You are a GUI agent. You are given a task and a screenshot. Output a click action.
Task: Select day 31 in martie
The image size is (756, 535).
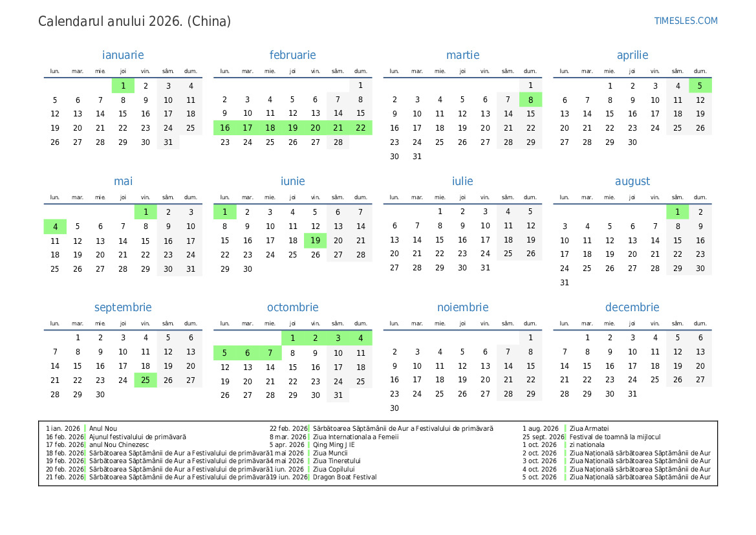(417, 157)
